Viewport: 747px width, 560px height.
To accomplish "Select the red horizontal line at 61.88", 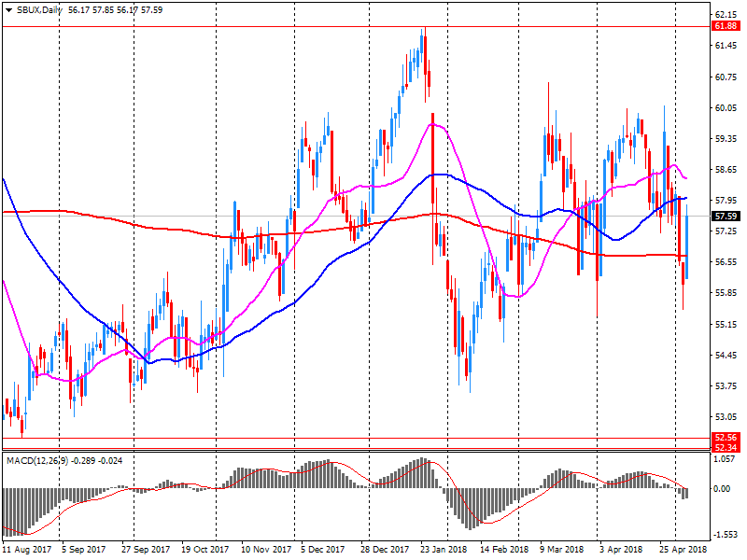I will [280, 27].
